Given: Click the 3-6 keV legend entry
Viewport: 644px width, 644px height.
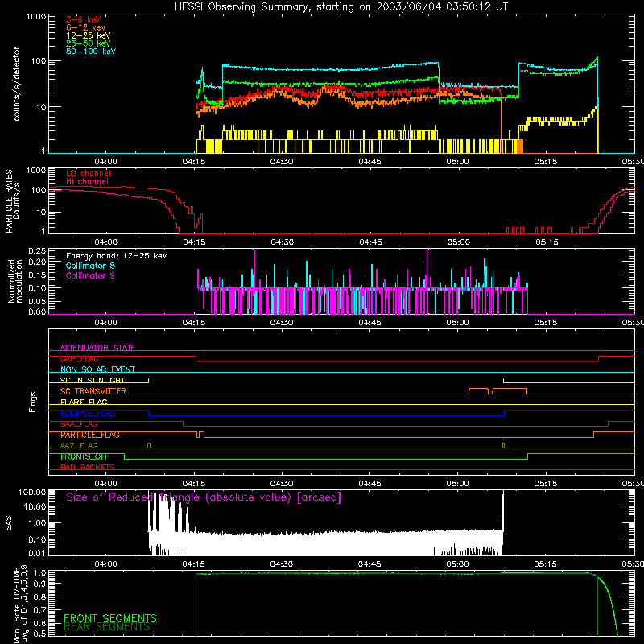Looking at the screenshot, I should [83, 19].
